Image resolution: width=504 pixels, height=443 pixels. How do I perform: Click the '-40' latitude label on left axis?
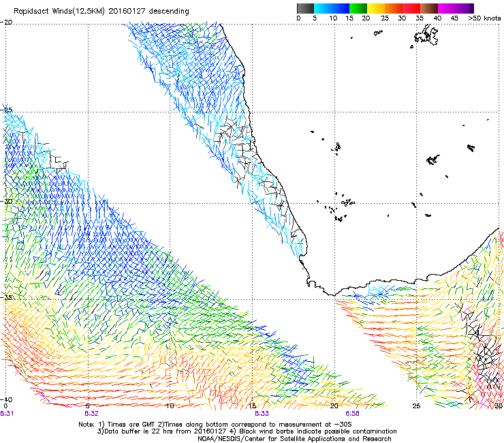[x=6, y=399]
